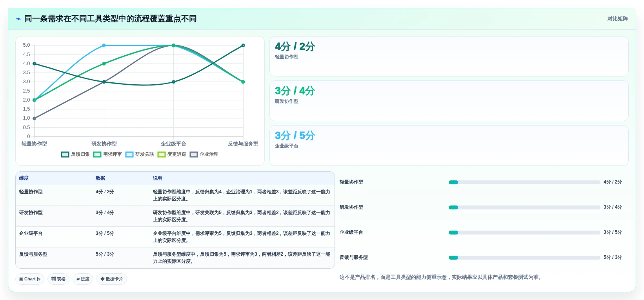Viewport: 644px width, 300px height.
Task: Click the 需求评审 point at 研发协作型, value 4.0
Action: [104, 64]
